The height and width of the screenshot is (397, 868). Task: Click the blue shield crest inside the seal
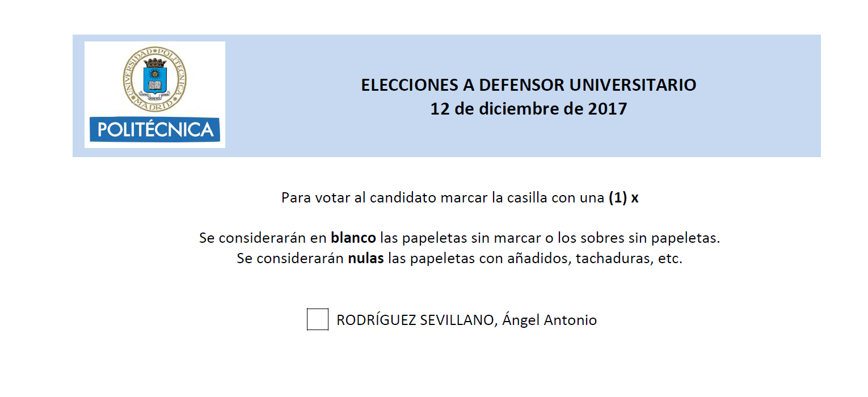[x=155, y=79]
